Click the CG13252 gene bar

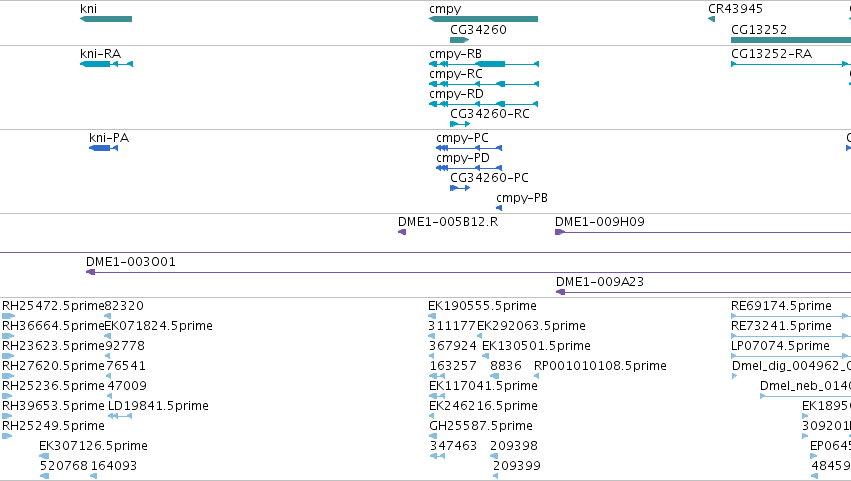(791, 40)
